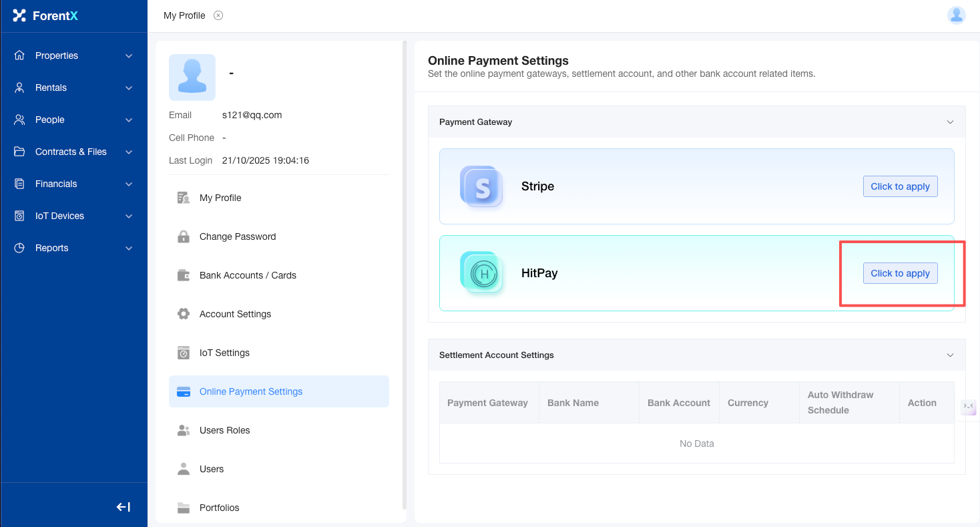This screenshot has width=980, height=527.
Task: Expand the Financials sidebar menu
Action: [73, 184]
